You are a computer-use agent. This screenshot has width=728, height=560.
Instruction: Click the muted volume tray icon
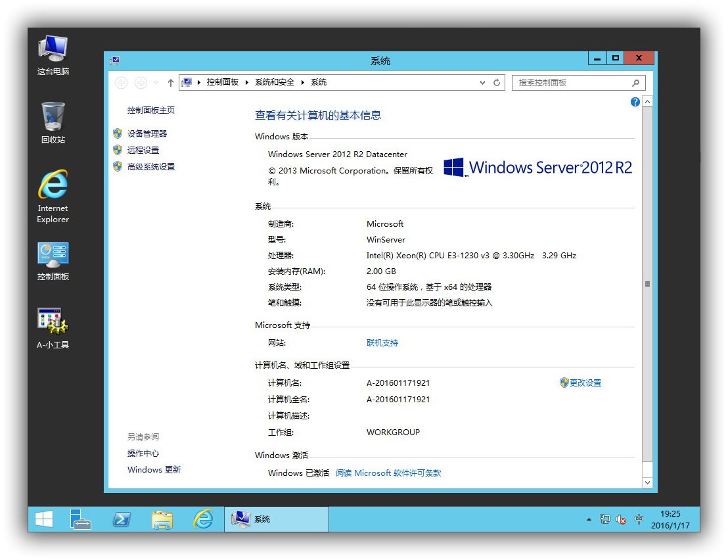coord(621,520)
